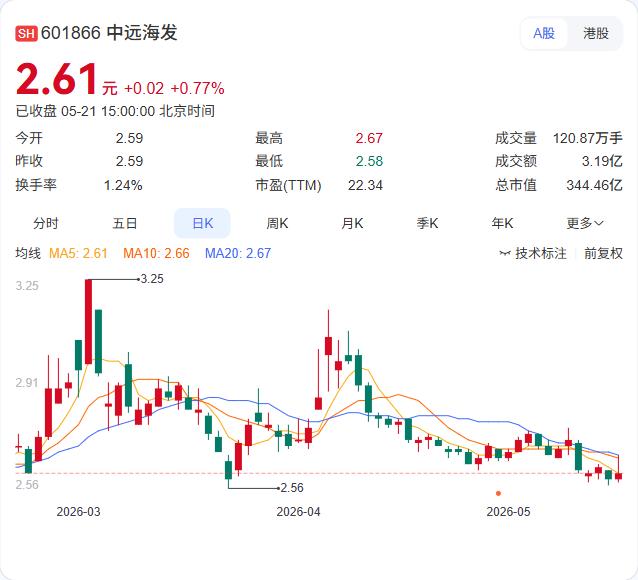
Task: Click the 换手率 value 1.24%
Action: (123, 185)
